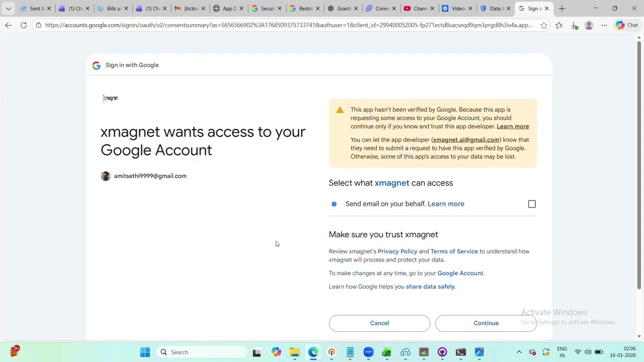Open the Wi-Fi network icon in tray
This screenshot has width=644, height=362.
[578, 352]
